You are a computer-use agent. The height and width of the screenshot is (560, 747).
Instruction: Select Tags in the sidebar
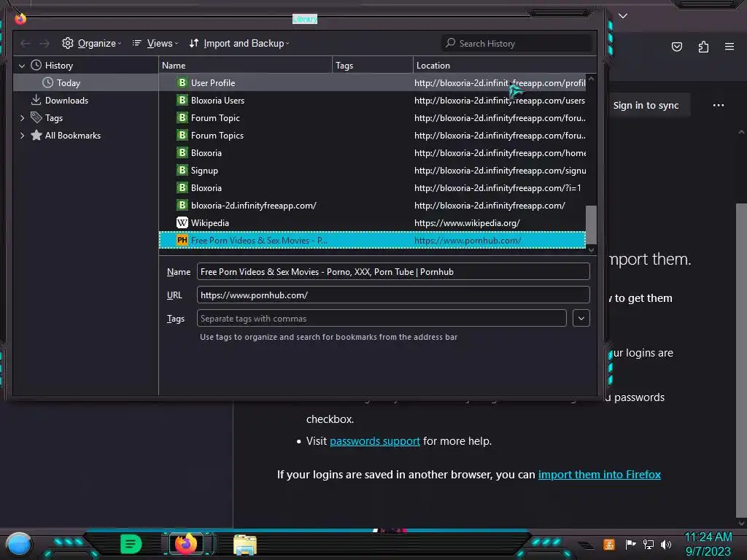tap(54, 118)
